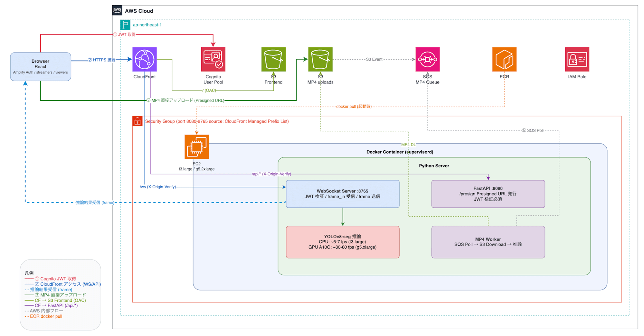Select the Docker Container (supervisord) title

click(x=400, y=152)
